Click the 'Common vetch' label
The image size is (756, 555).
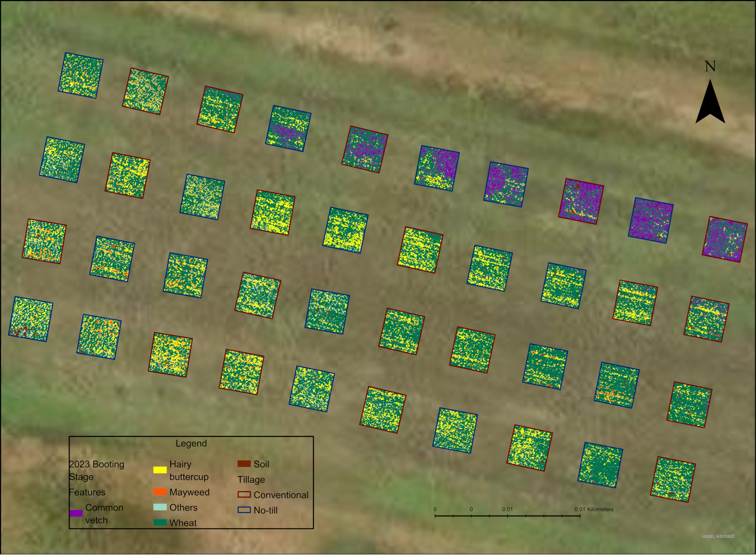point(104,514)
